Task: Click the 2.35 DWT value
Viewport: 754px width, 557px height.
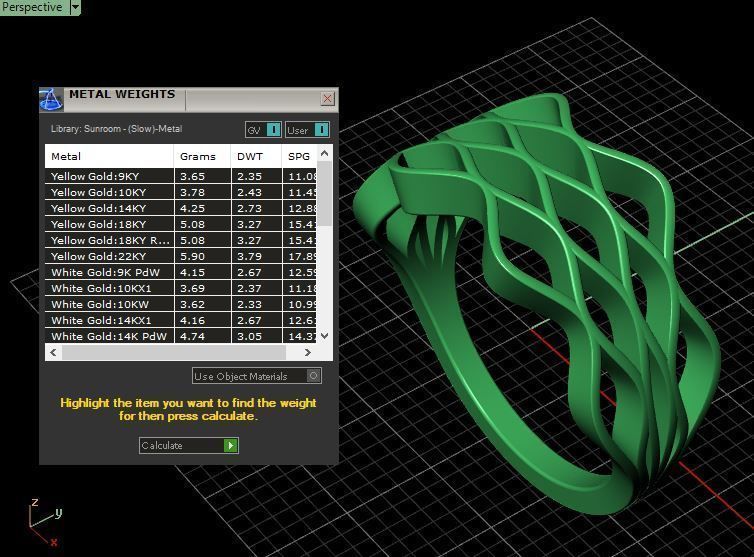Action: 250,177
